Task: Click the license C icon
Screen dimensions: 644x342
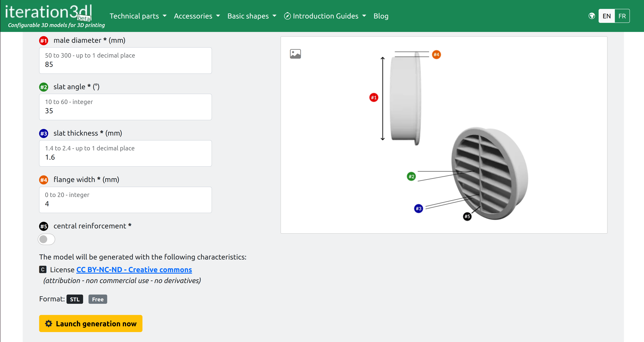Action: click(43, 269)
